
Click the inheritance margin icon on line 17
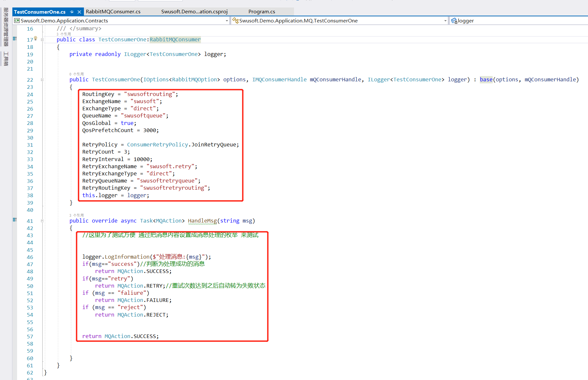(15, 39)
